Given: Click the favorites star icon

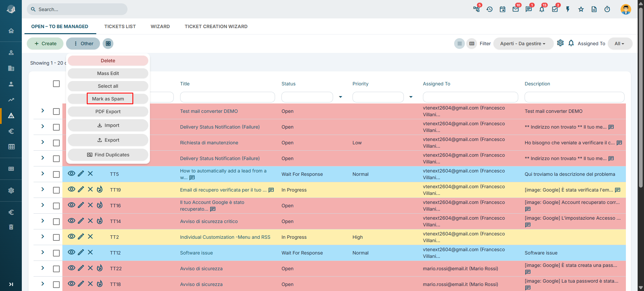Looking at the screenshot, I should tap(581, 9).
